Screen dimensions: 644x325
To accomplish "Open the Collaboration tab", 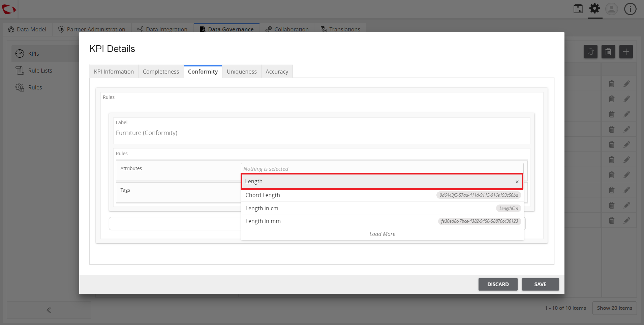I will click(x=287, y=29).
